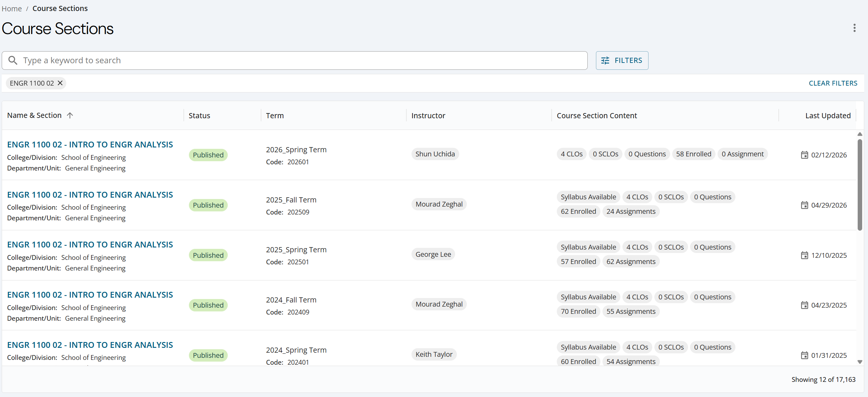Click the calendar icon beside 01/31/2025
Screen dimensions: 868x397
[x=804, y=355]
